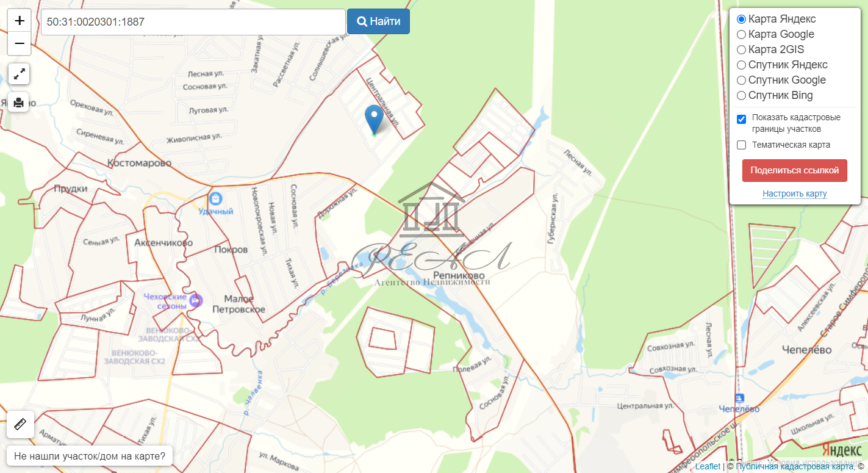Click the blue location marker pin
This screenshot has width=868, height=473.
(374, 120)
